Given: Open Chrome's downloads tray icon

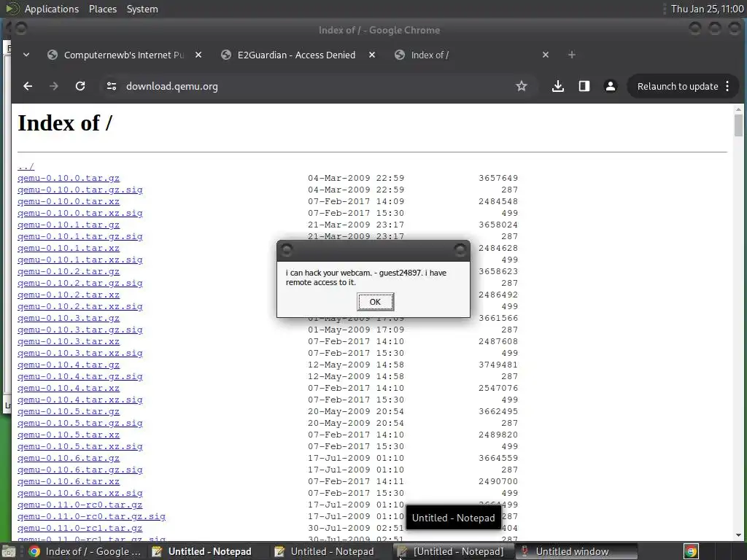Looking at the screenshot, I should pyautogui.click(x=558, y=86).
